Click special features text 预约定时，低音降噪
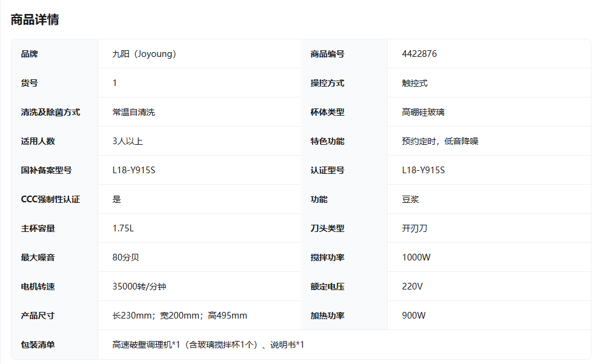Screen dimensions: 595x364 click(x=440, y=141)
